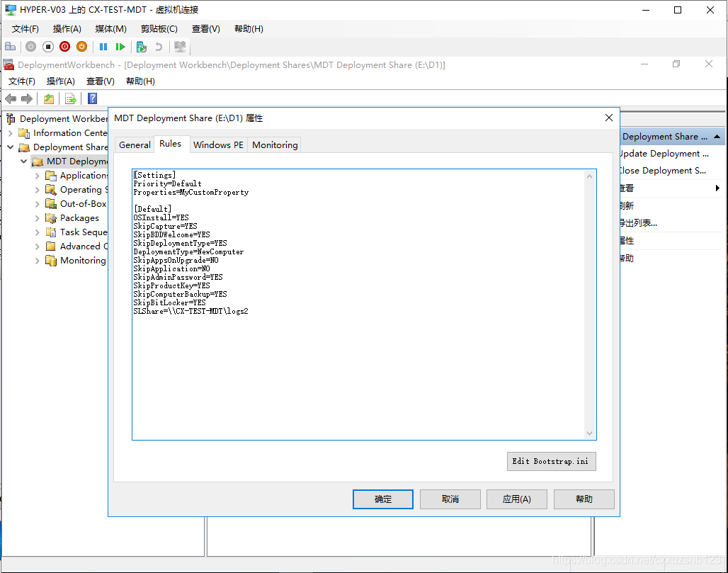728x573 pixels.
Task: Click Ctrl+Alt+Del icon in VM toolbar
Action: [x=10, y=47]
